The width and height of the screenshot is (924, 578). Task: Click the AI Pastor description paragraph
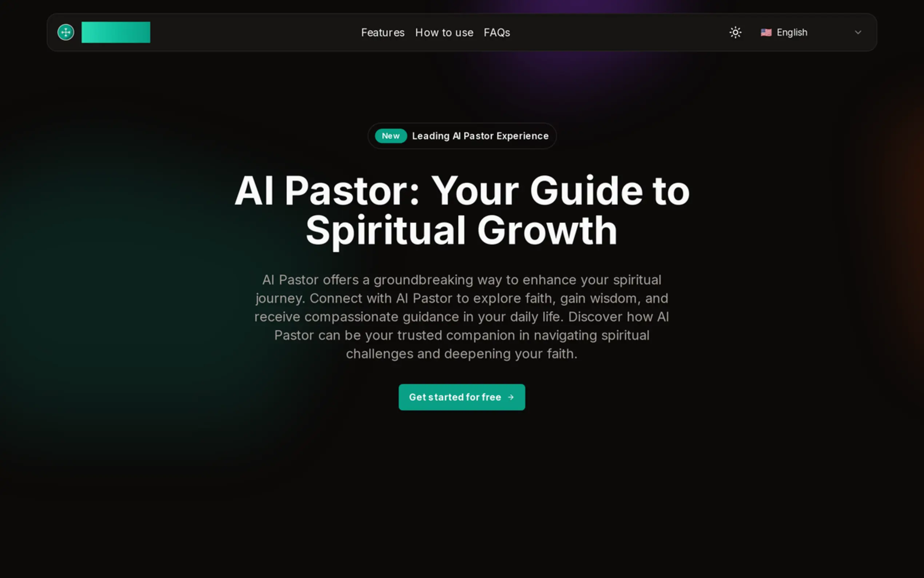coord(462,317)
